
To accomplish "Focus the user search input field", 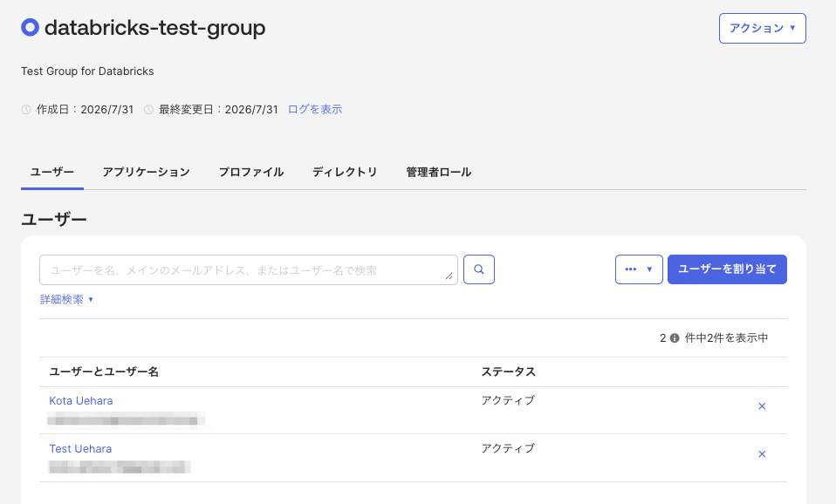I will click(x=249, y=269).
